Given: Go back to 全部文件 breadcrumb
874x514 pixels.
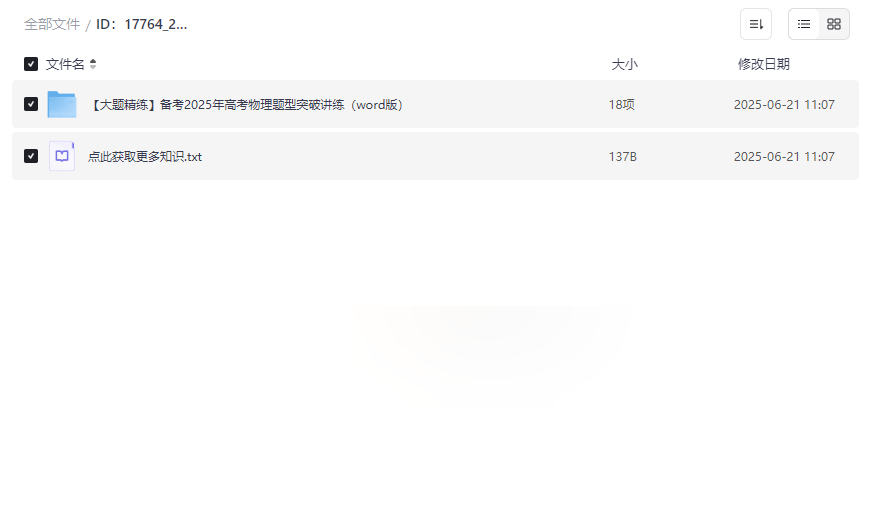Looking at the screenshot, I should click(52, 25).
